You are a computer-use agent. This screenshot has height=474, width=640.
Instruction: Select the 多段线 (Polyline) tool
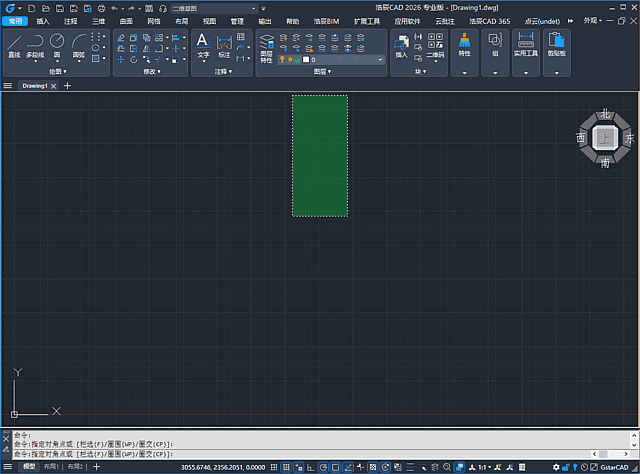click(35, 46)
